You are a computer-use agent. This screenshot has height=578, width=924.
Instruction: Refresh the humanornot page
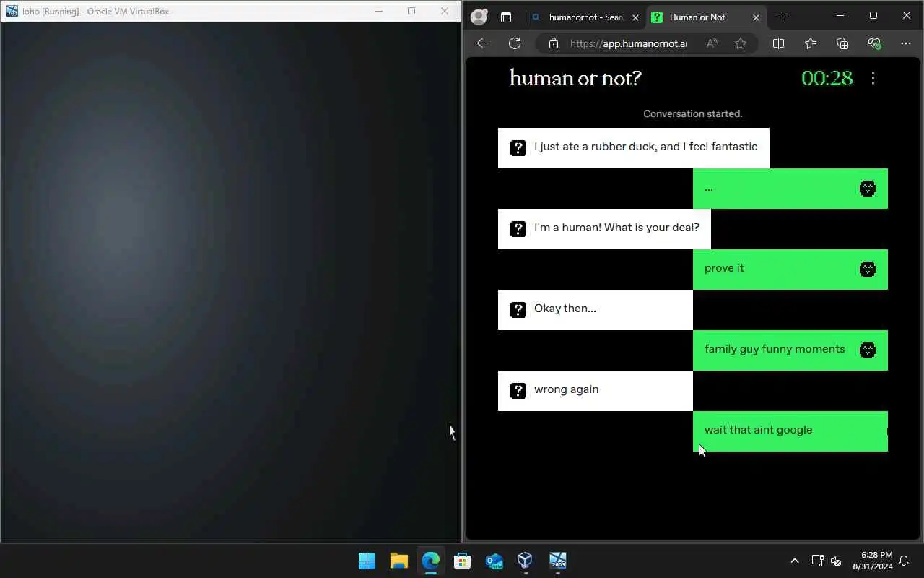pyautogui.click(x=515, y=43)
